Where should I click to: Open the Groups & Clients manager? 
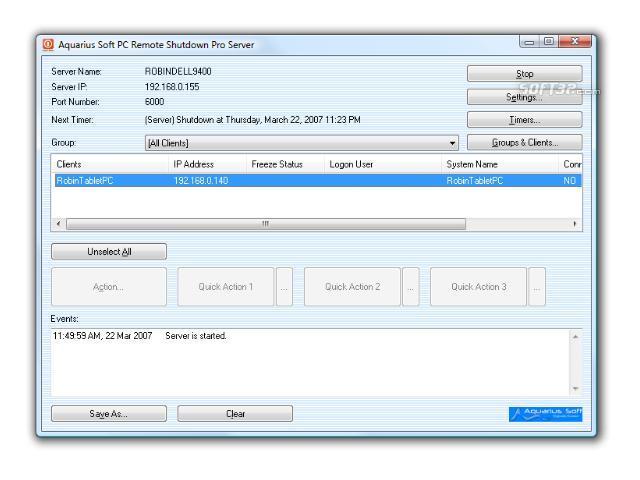tap(524, 142)
